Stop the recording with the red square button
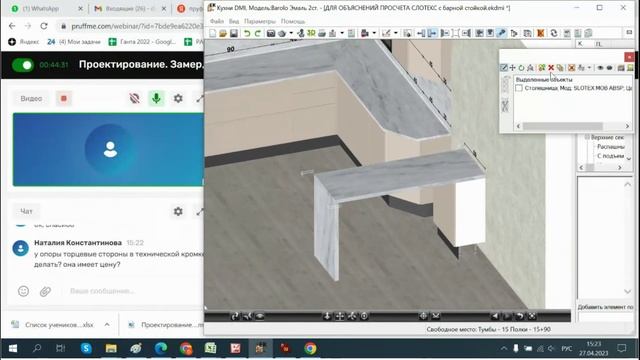Viewport: 640px width, 360px height. tap(64, 98)
